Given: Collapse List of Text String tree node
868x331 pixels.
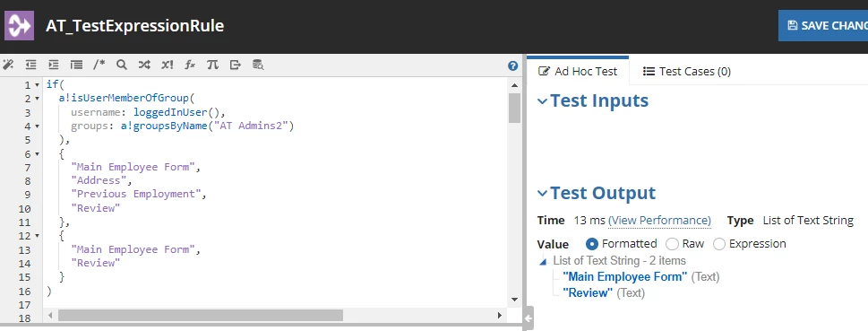Looking at the screenshot, I should [x=543, y=261].
